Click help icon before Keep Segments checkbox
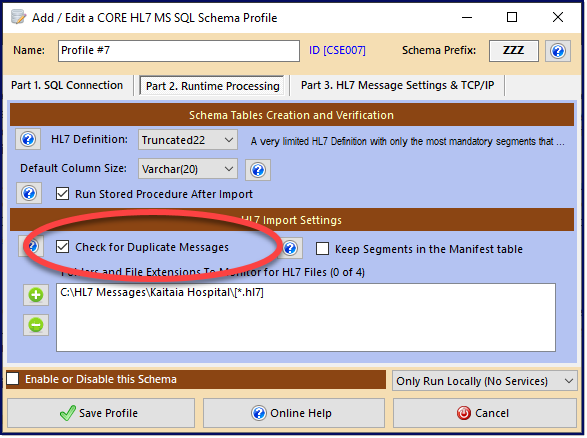The width and height of the screenshot is (587, 438). 290,248
